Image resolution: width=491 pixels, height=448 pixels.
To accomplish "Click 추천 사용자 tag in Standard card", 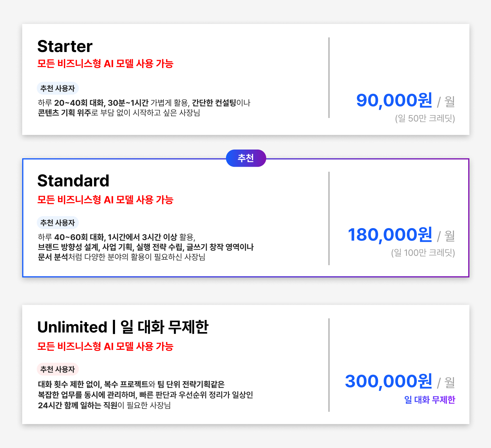I will tap(58, 223).
